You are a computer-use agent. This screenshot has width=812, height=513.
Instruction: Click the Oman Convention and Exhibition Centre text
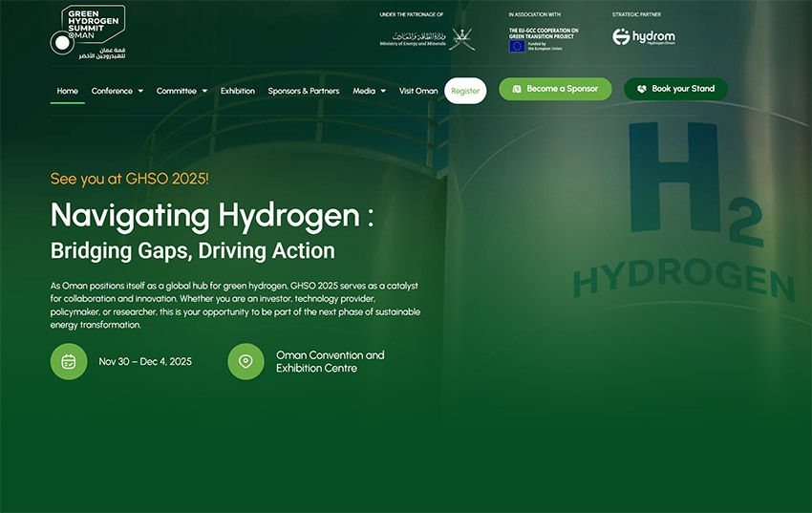pos(330,361)
